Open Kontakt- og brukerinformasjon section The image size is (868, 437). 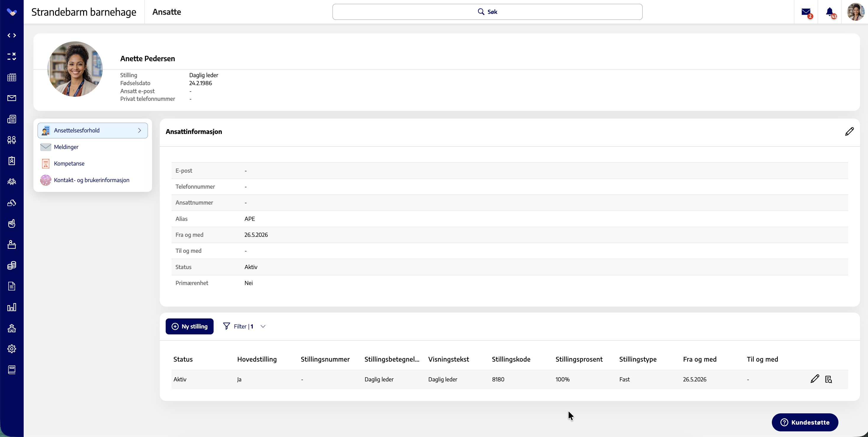[x=91, y=180]
